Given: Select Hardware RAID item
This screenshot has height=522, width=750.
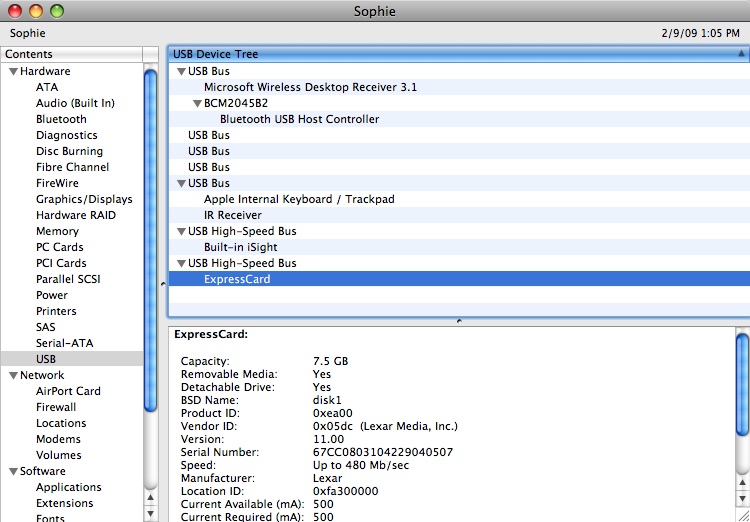Looking at the screenshot, I should click(76, 215).
